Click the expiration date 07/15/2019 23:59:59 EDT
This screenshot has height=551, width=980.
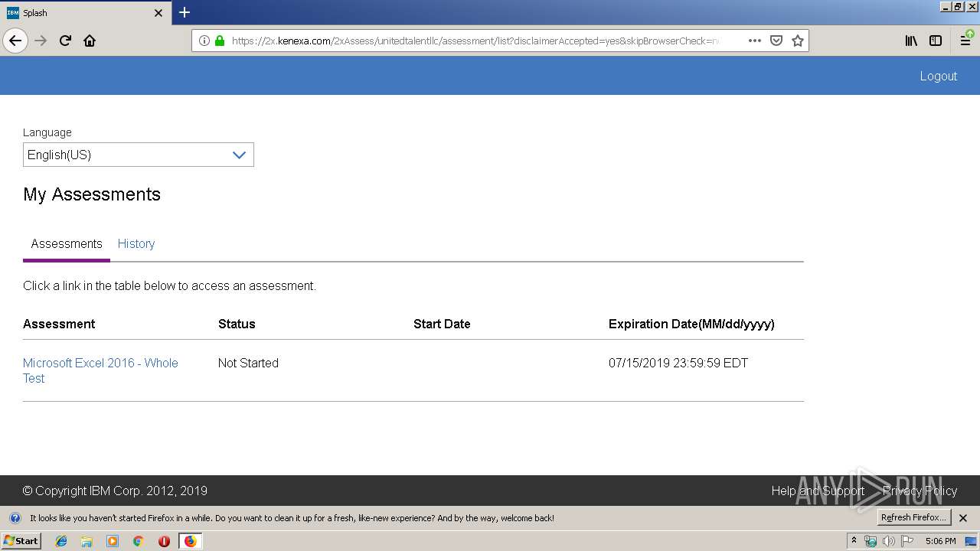pyautogui.click(x=678, y=363)
